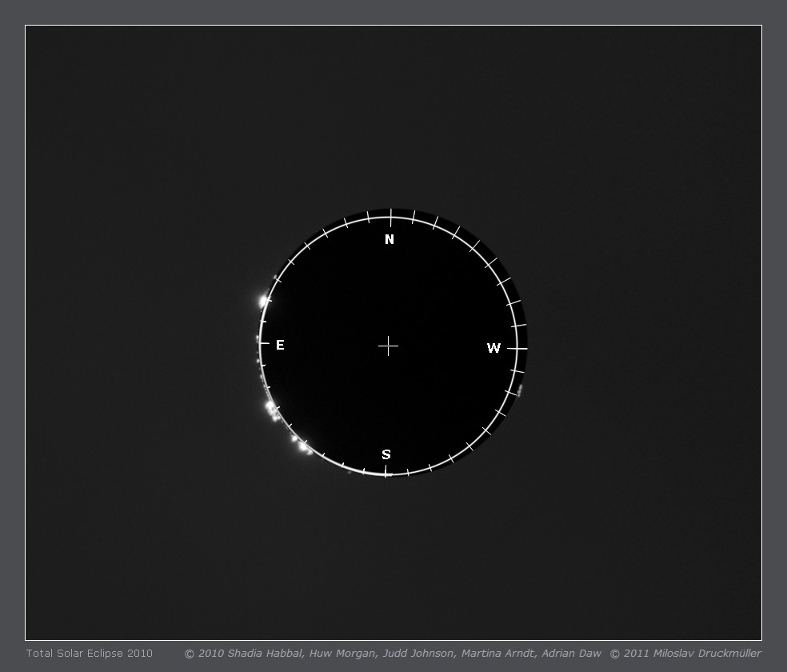
Task: Click the N compass label
Action: click(390, 240)
